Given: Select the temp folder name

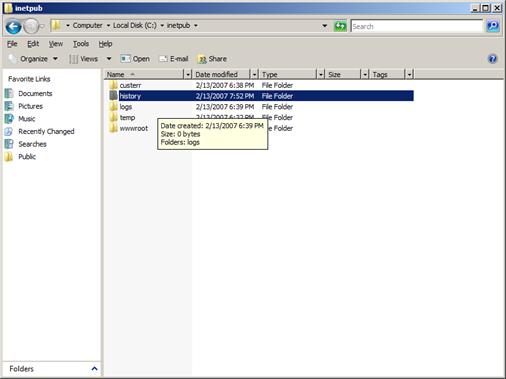Looking at the screenshot, I should [x=127, y=118].
